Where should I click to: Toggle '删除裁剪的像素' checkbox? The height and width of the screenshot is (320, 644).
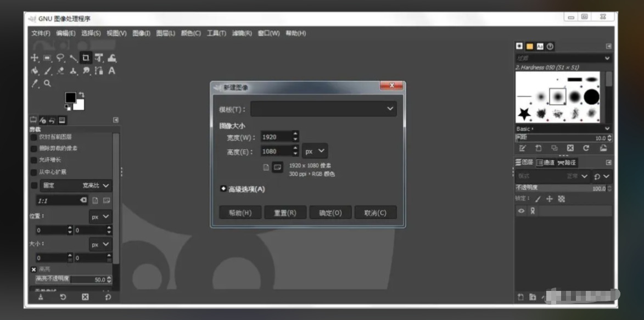click(x=34, y=149)
